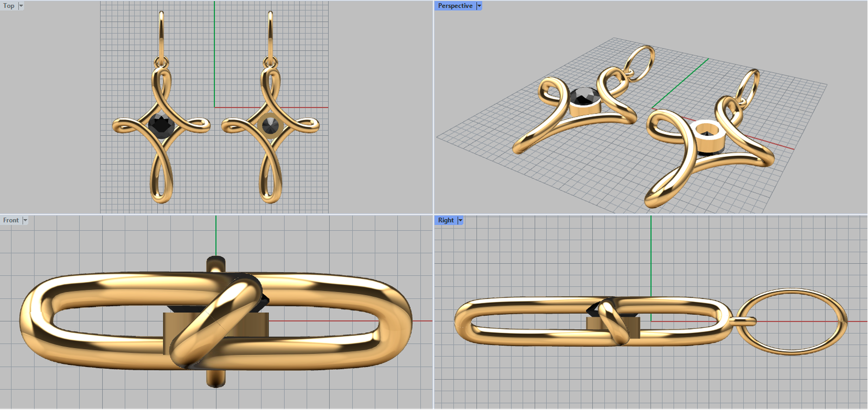Pick the right earring's ear wire hook in Top view

[x=270, y=33]
